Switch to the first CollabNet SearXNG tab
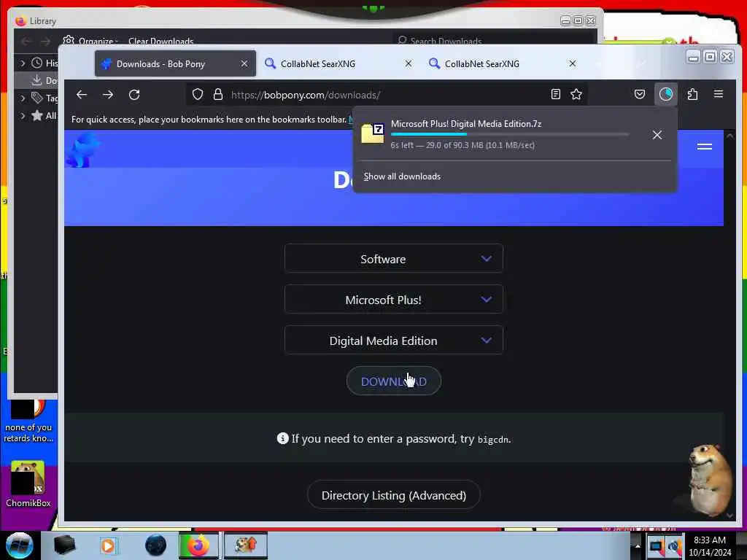747x560 pixels. coord(339,63)
